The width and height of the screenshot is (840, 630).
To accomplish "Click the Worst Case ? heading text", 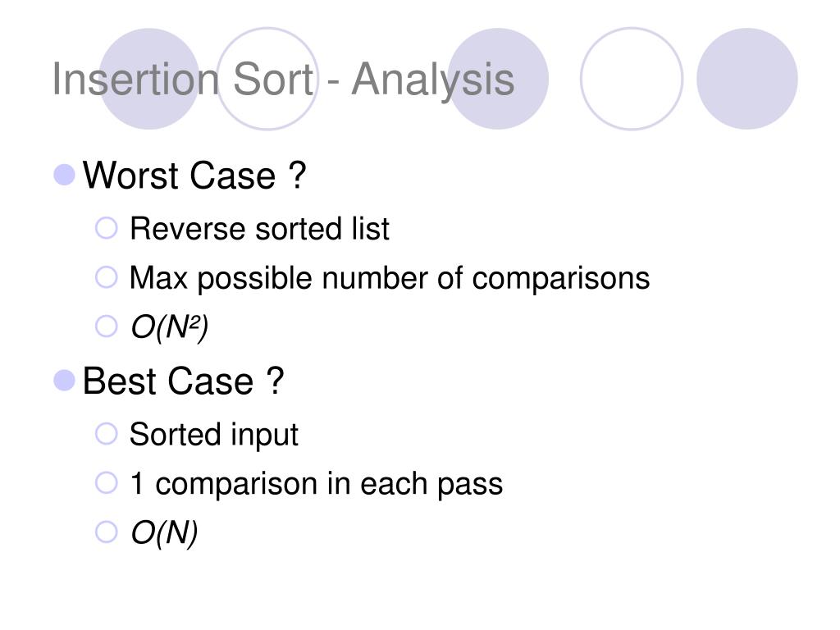I will coord(194,176).
